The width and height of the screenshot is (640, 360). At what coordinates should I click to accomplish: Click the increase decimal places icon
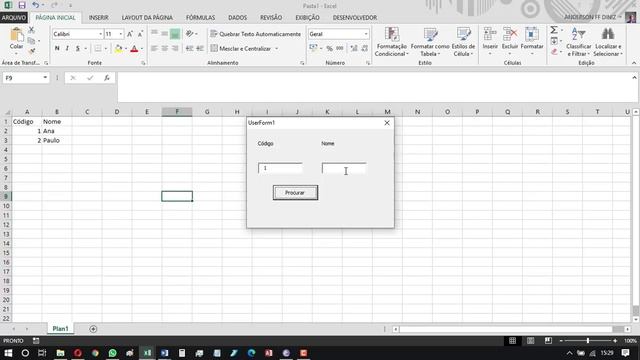[x=354, y=49]
